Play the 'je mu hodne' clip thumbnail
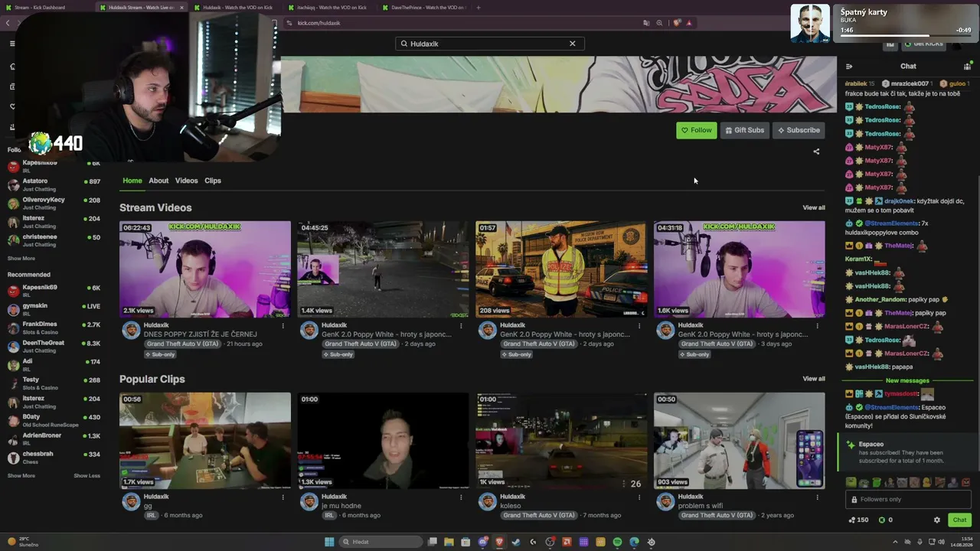The image size is (980, 551). point(383,441)
